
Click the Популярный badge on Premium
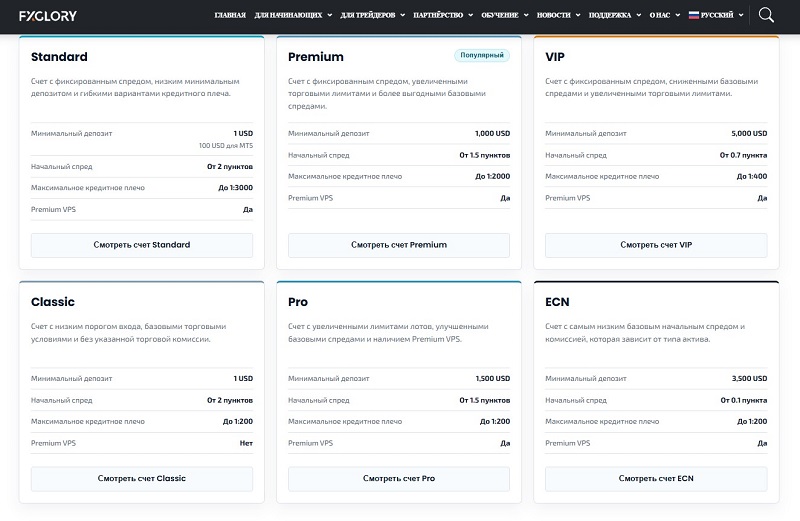coord(482,55)
